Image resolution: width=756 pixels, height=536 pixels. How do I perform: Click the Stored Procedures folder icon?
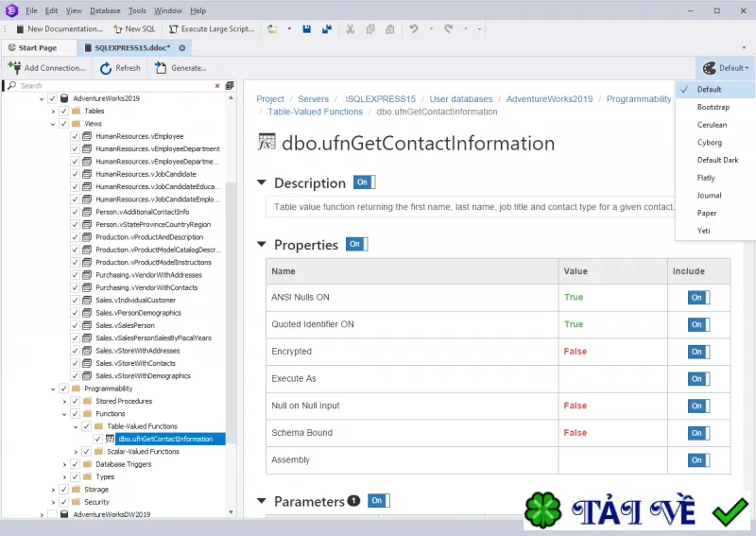[x=87, y=401]
